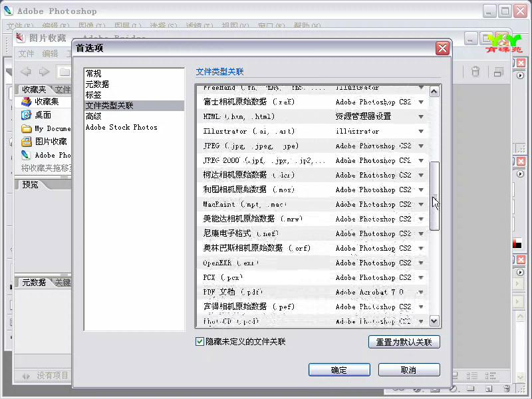Screen dimensions: 532x399
Task: Select 奥林巴斯相机原始数据 (.orf) row label
Action: 257,248
